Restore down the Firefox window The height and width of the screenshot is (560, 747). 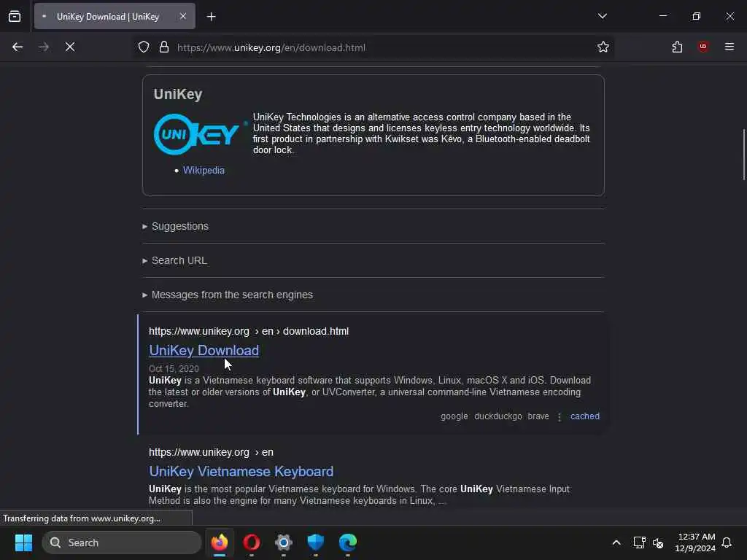[696, 16]
